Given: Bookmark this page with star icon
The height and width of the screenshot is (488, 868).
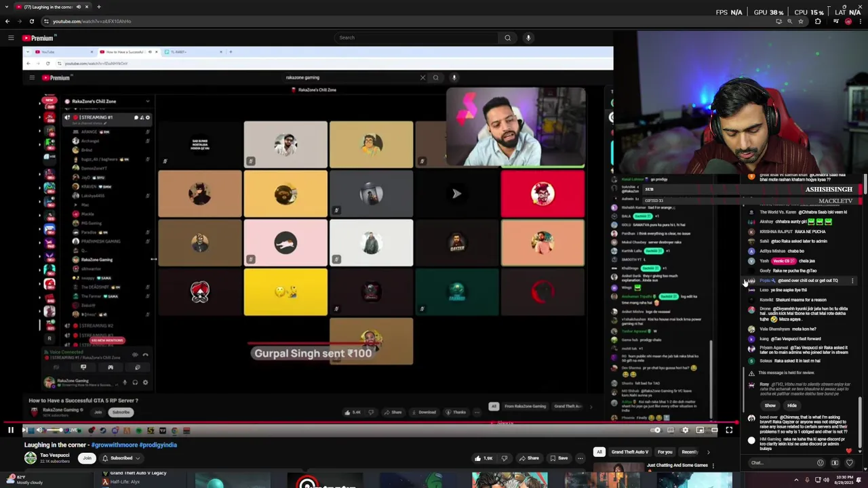Looking at the screenshot, I should pyautogui.click(x=801, y=21).
